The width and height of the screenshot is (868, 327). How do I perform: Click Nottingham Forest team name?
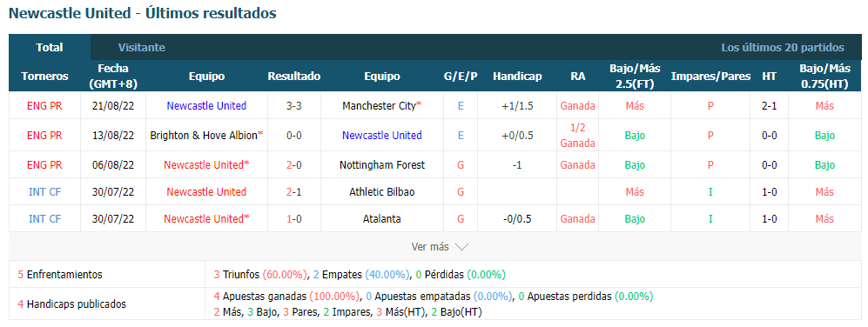click(x=382, y=165)
